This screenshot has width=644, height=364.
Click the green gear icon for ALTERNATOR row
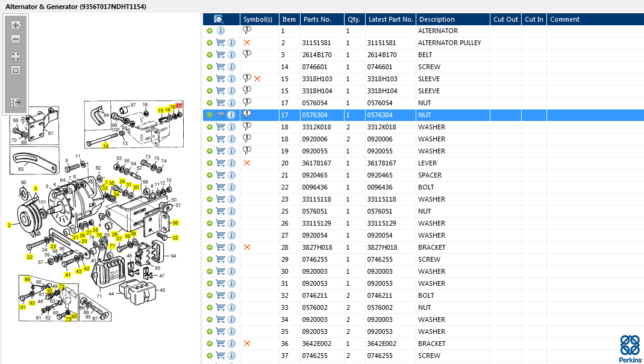click(210, 31)
